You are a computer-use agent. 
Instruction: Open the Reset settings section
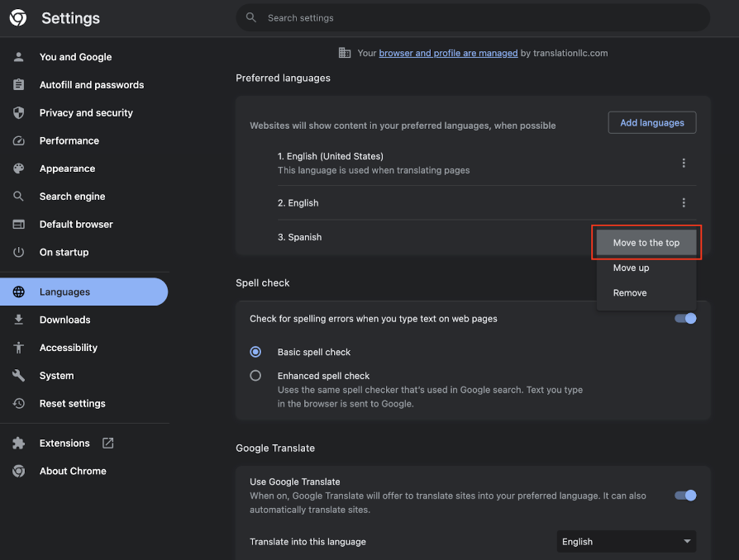pyautogui.click(x=73, y=403)
